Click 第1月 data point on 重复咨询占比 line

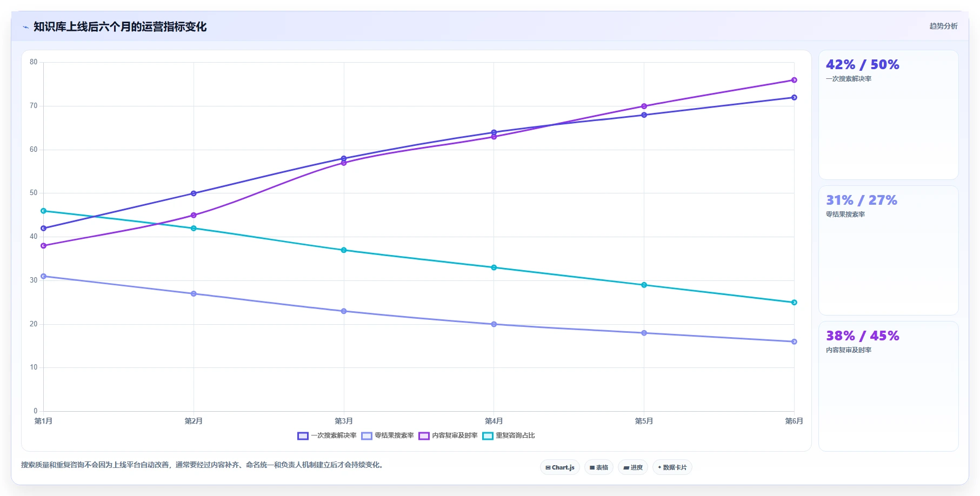click(44, 211)
